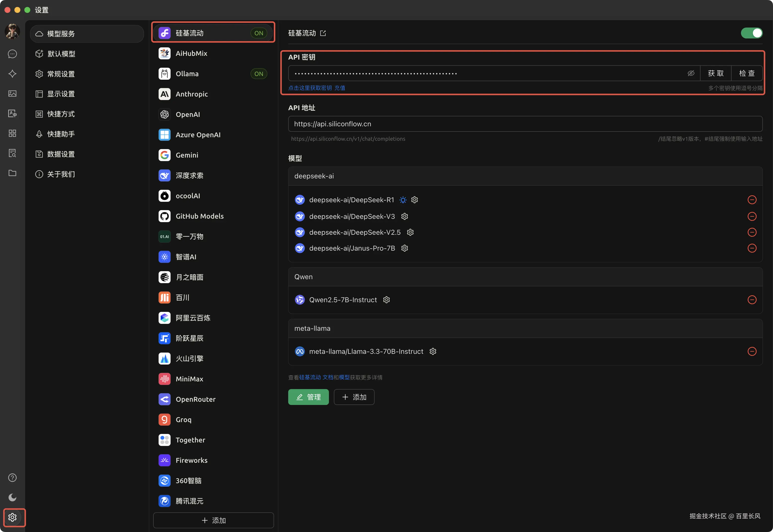Click the sparkle agents sidebar icon
Screen dimensions: 773x532
click(x=12, y=74)
